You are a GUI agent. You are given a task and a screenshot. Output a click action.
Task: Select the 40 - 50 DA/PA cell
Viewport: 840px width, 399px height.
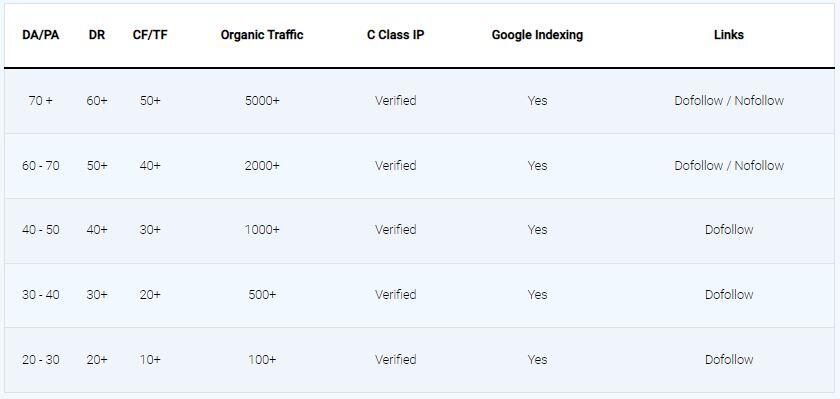(x=41, y=230)
